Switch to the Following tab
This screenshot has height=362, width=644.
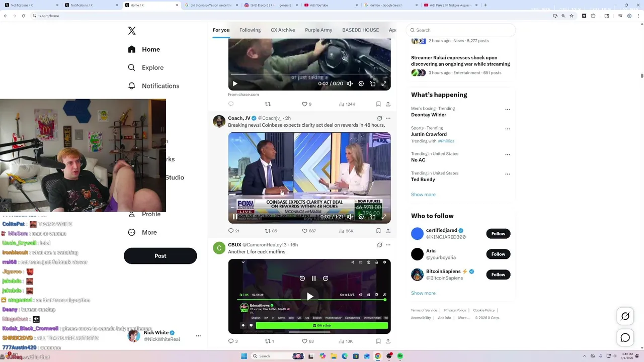[250, 30]
